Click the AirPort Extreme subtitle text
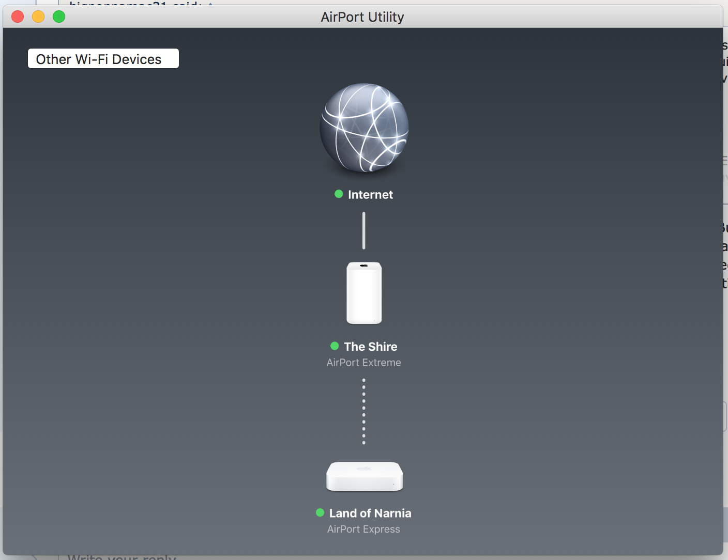This screenshot has width=728, height=560. (363, 363)
